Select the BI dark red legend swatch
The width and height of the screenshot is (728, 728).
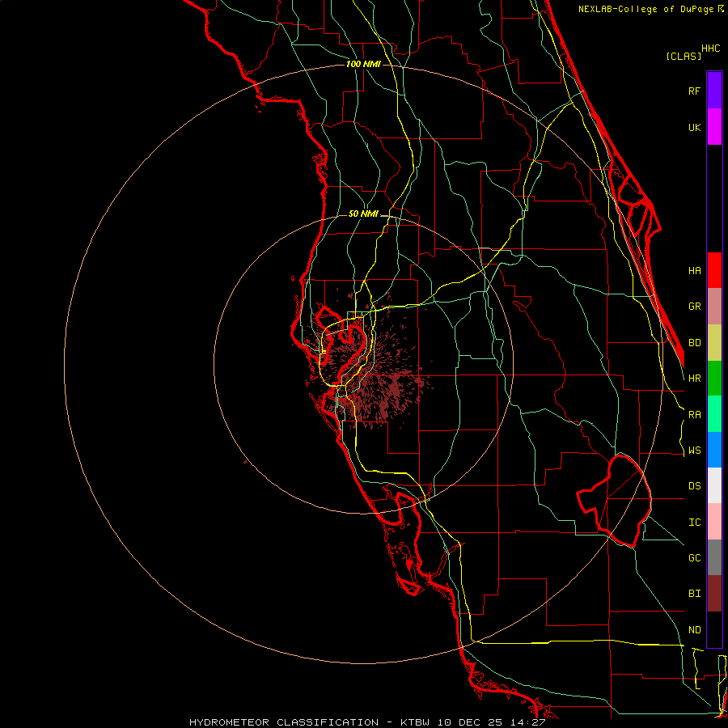coord(714,594)
